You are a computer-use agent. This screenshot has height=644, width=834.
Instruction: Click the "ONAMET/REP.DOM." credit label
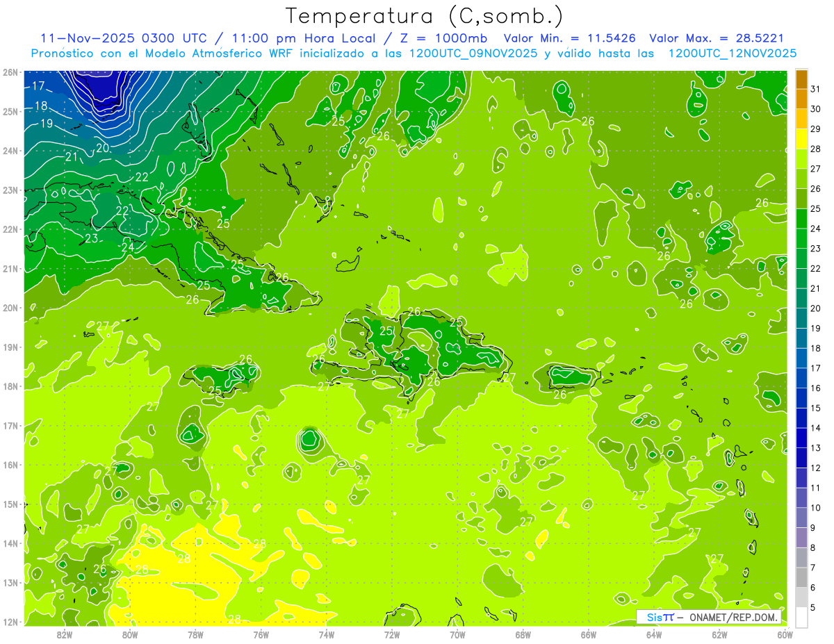pyautogui.click(x=734, y=617)
